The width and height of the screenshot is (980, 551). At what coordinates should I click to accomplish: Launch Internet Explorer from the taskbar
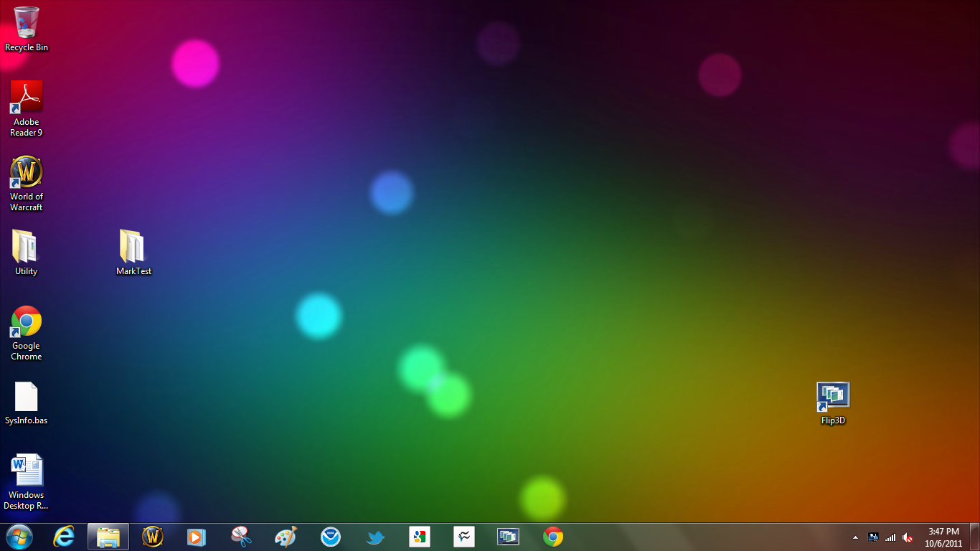pos(64,537)
